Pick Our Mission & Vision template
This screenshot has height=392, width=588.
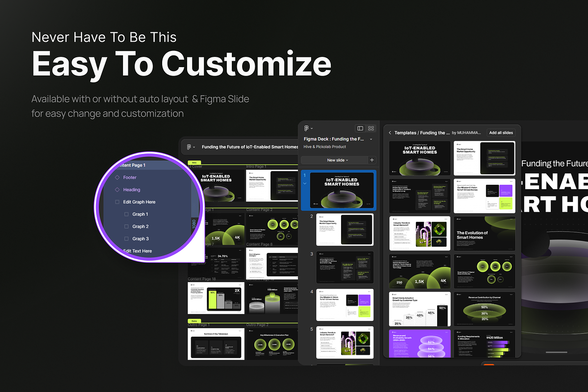click(x=485, y=196)
